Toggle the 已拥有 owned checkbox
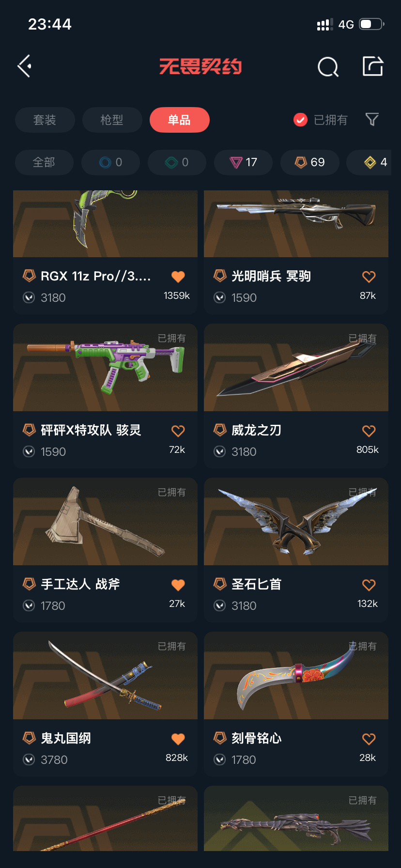This screenshot has height=868, width=401. (300, 120)
